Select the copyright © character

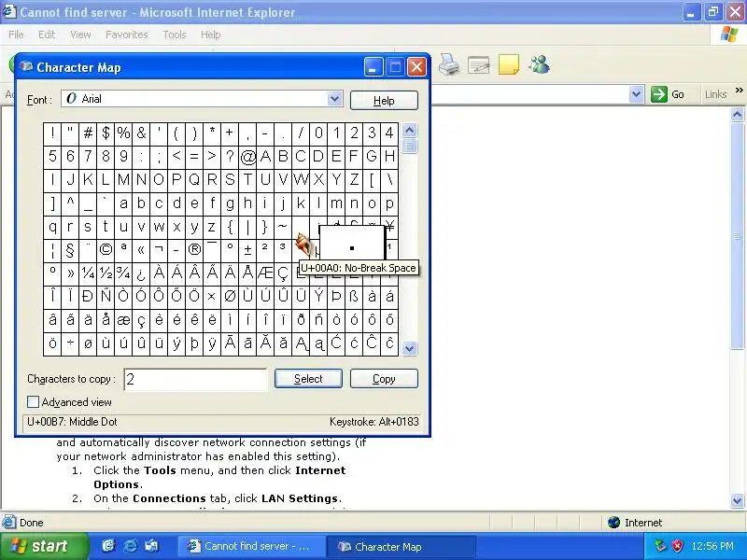pos(106,249)
